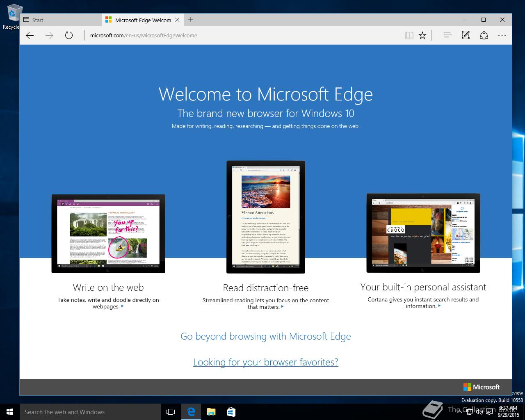Click 'Search the web and Windows' box
This screenshot has width=525, height=420.
pyautogui.click(x=90, y=412)
